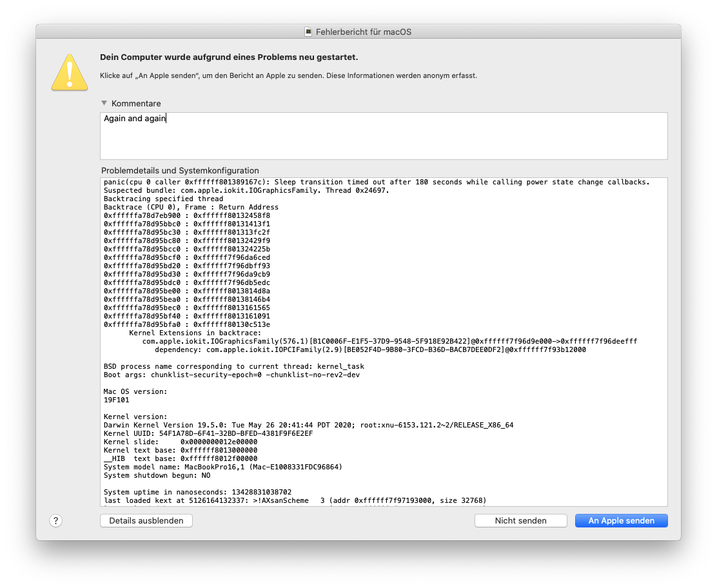Open help with the question mark button
This screenshot has width=717, height=588.
click(x=56, y=520)
